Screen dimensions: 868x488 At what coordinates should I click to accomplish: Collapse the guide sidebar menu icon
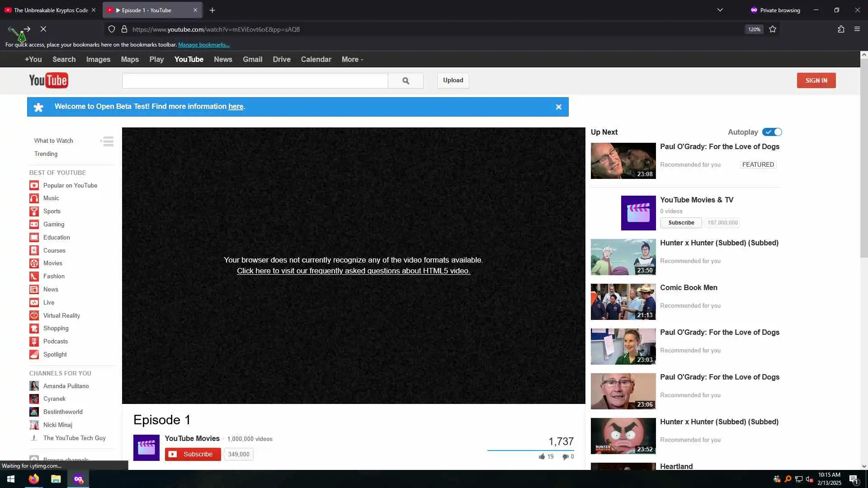pyautogui.click(x=107, y=141)
